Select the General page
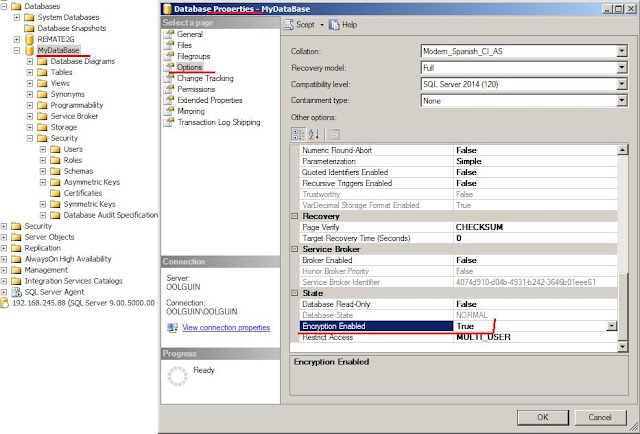The width and height of the screenshot is (640, 434). (x=189, y=34)
